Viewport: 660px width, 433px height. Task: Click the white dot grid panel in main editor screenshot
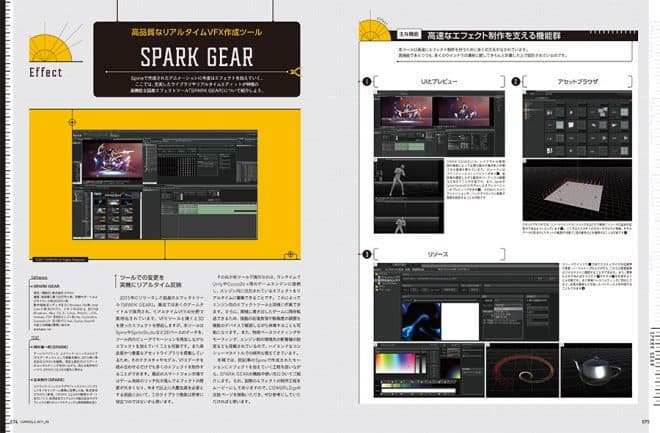click(x=176, y=167)
